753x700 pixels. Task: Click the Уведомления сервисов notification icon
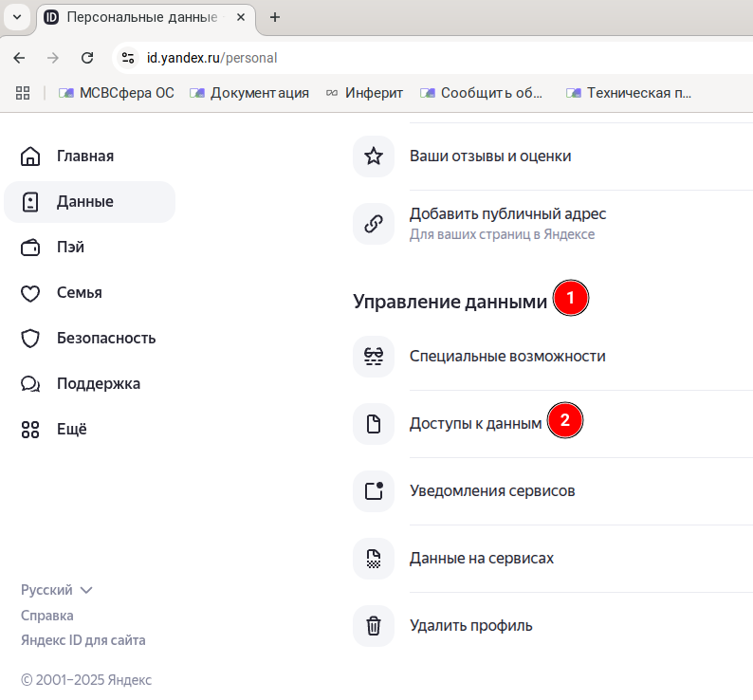373,491
